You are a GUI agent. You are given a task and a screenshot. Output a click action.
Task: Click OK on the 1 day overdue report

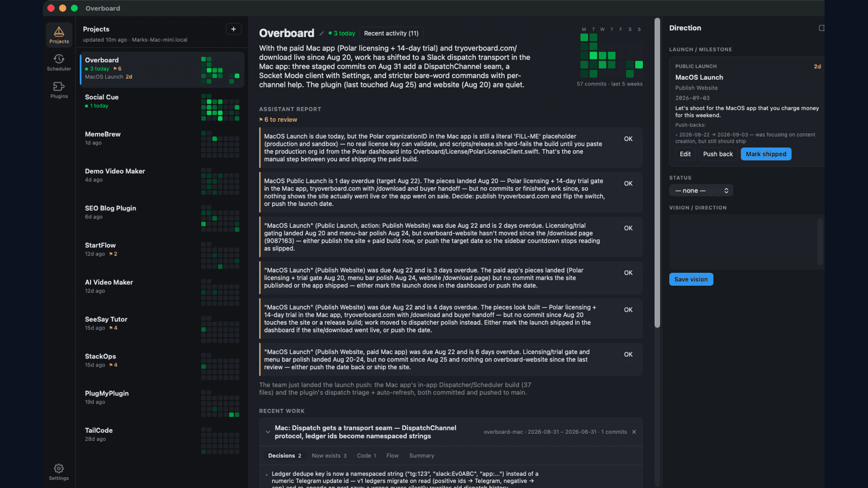[x=628, y=184]
